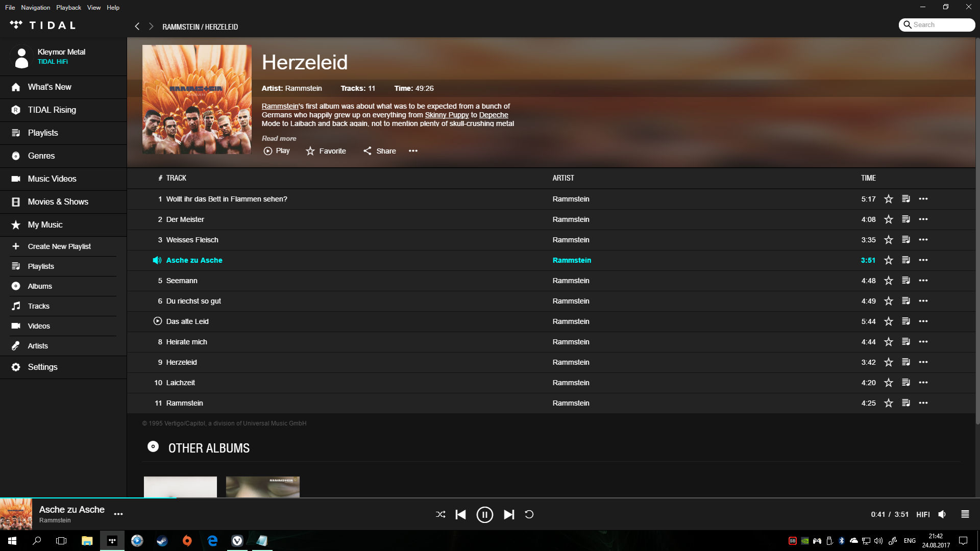Open album more options menu
Screen dimensions: 980x551
point(413,151)
